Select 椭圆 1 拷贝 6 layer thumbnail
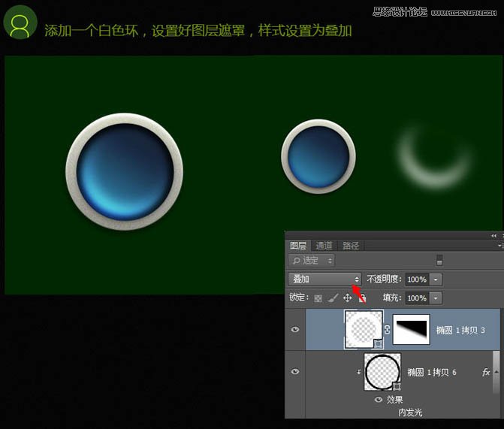This screenshot has width=504, height=429. 382,372
